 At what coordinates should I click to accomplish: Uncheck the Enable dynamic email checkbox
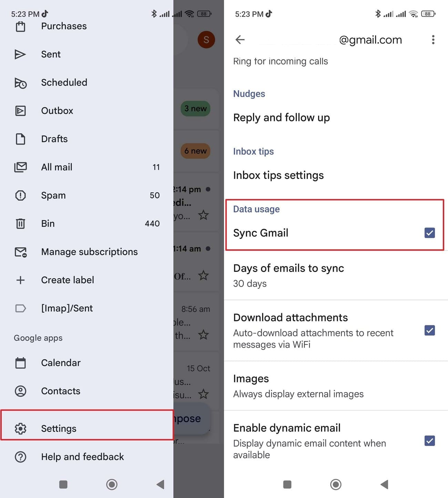(429, 441)
